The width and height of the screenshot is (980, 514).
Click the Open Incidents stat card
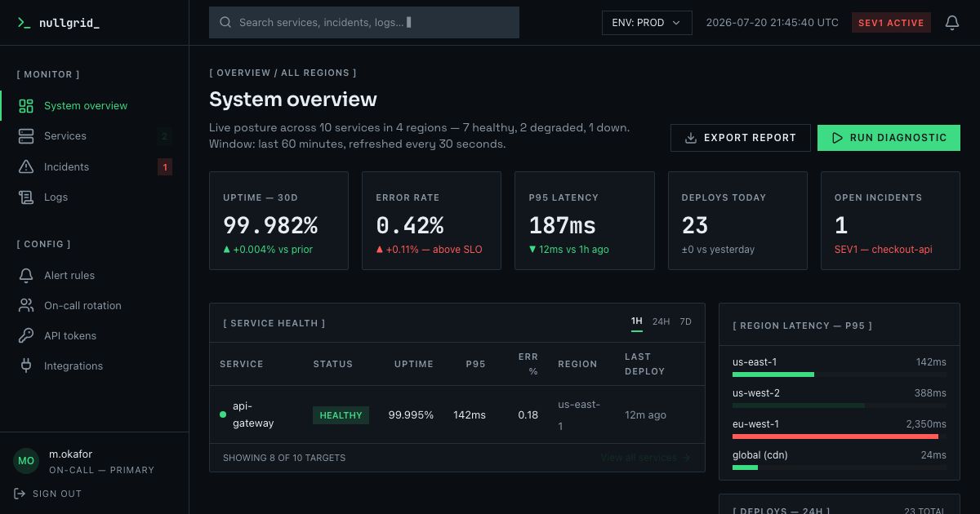(x=890, y=220)
